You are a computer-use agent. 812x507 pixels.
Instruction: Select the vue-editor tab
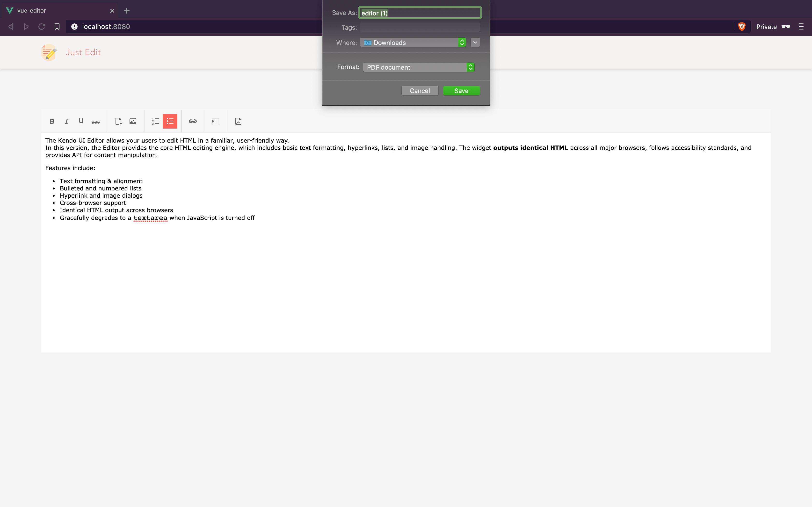point(60,10)
